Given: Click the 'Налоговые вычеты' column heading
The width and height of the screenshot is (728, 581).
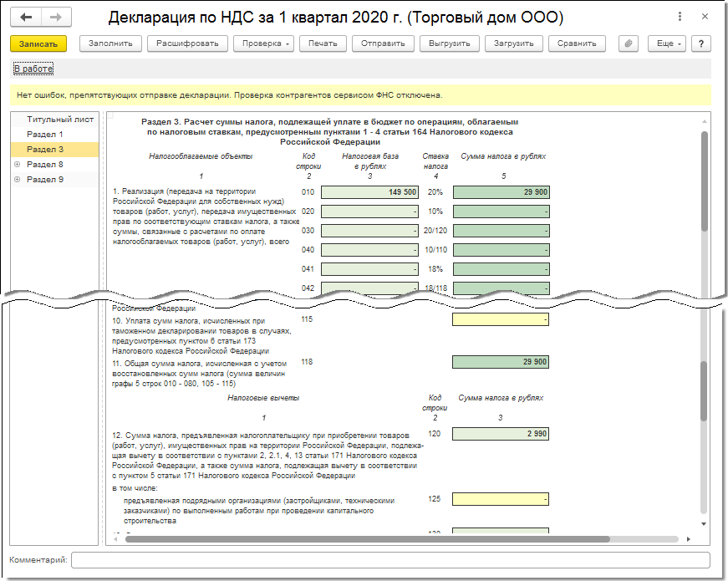Looking at the screenshot, I should click(x=263, y=398).
